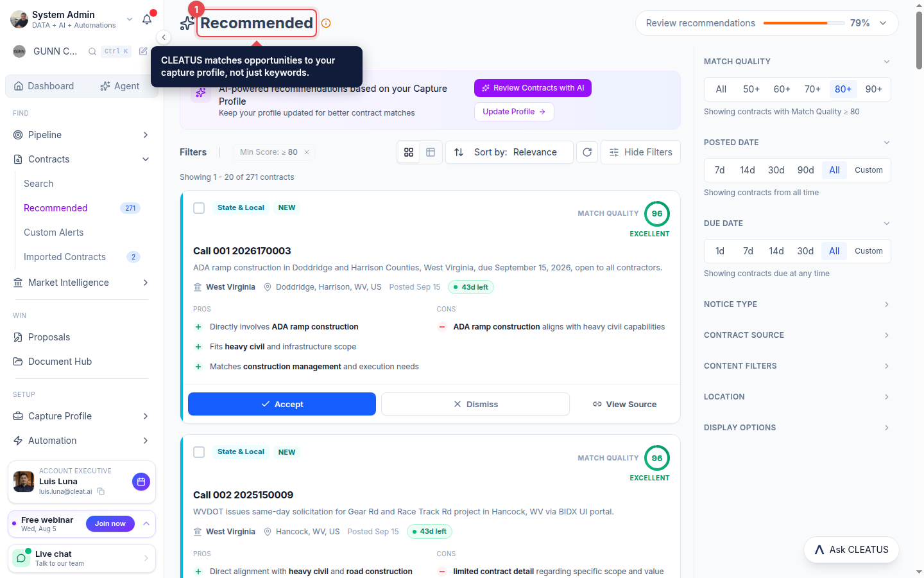The width and height of the screenshot is (924, 578).
Task: Open the System Admin account dropdown
Action: click(130, 19)
